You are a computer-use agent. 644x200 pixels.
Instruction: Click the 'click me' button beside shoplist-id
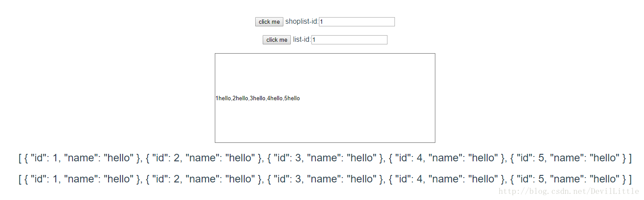pyautogui.click(x=269, y=22)
